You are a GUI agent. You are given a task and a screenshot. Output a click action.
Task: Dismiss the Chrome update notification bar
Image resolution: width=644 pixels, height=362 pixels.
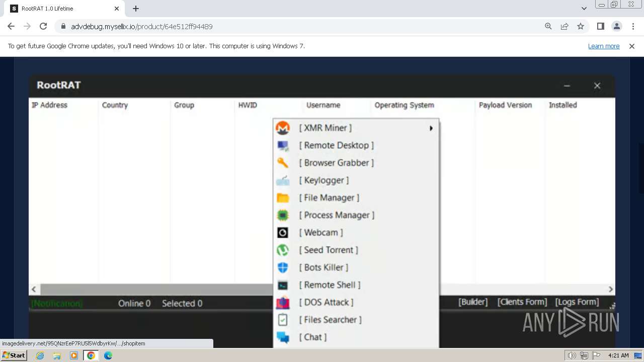(x=632, y=46)
